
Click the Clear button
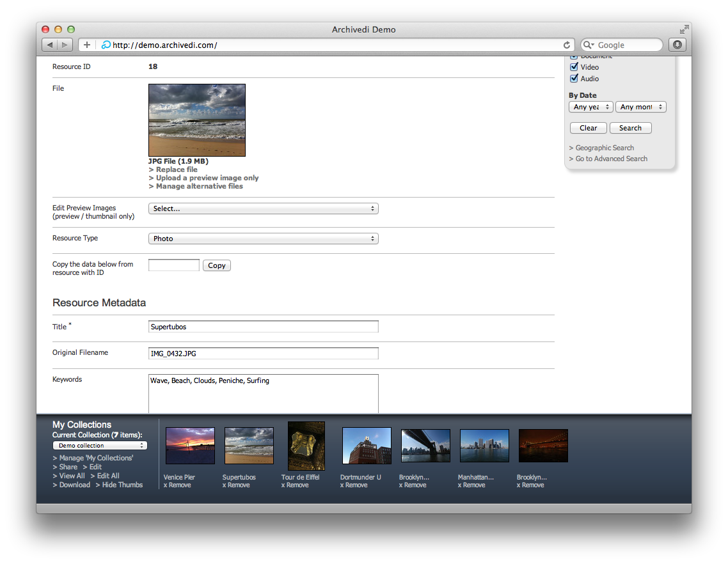coord(589,128)
